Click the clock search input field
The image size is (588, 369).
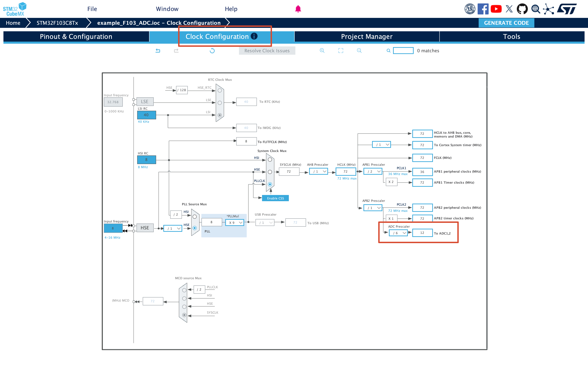[x=403, y=51]
